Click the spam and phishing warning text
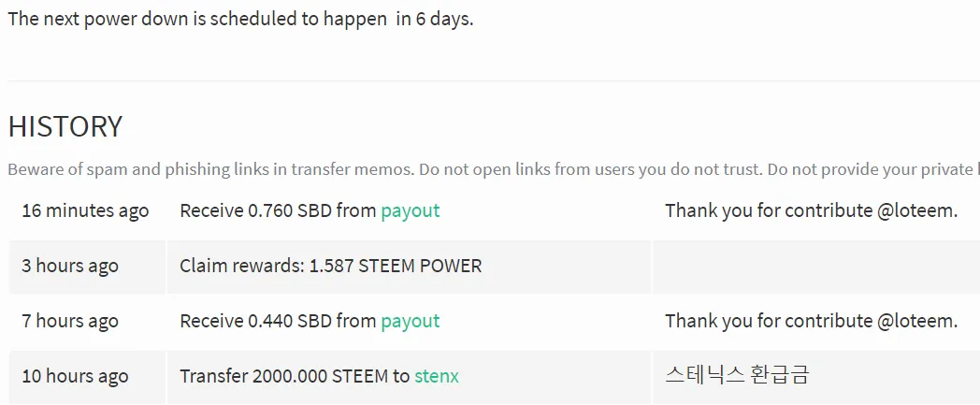980x405 pixels. (x=494, y=170)
